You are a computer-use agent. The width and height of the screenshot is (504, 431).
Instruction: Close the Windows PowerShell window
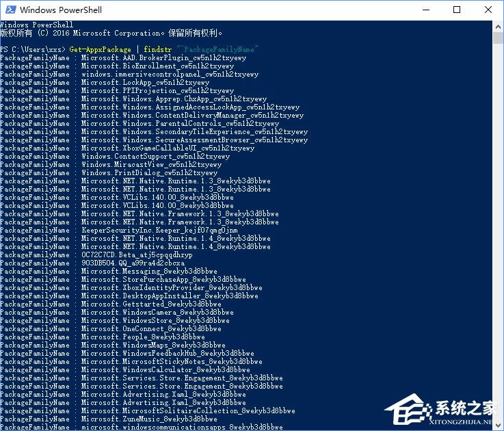point(488,10)
